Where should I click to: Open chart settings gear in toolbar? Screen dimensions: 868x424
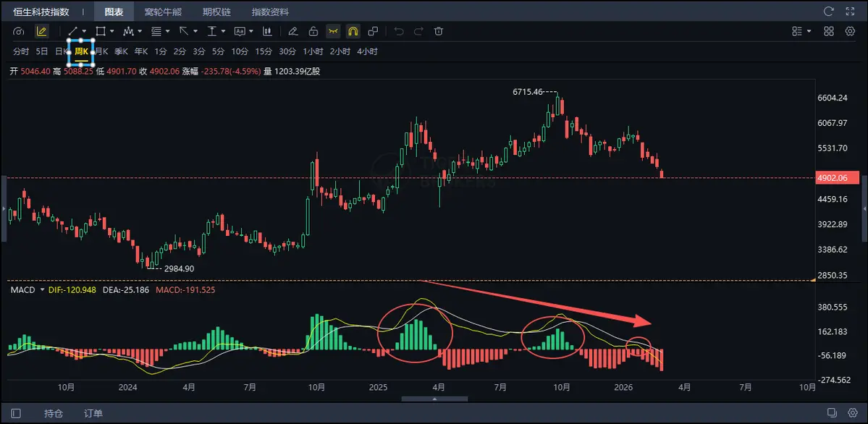(x=850, y=31)
